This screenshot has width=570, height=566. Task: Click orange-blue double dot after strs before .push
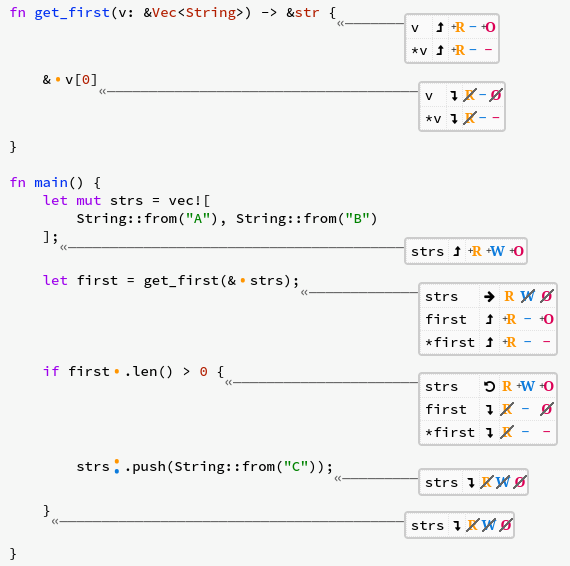(x=117, y=466)
